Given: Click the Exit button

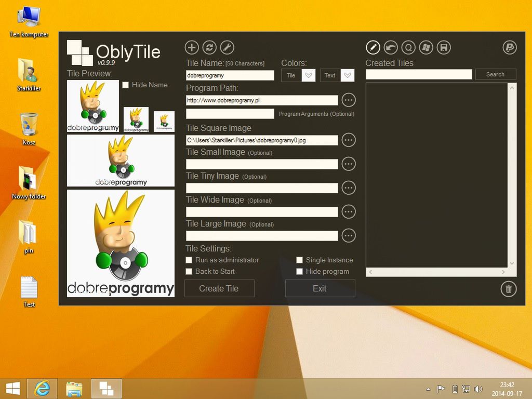Looking at the screenshot, I should click(320, 288).
